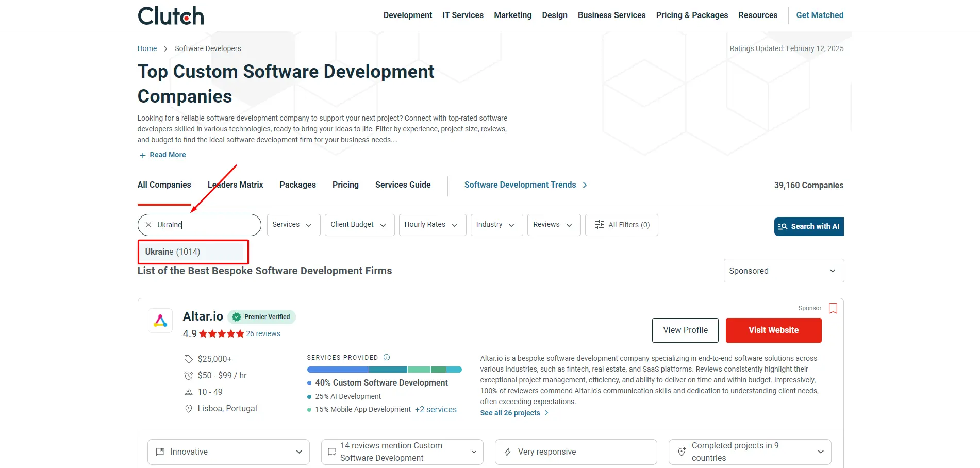Click the Visit Website button
The width and height of the screenshot is (980, 468).
coord(773,330)
